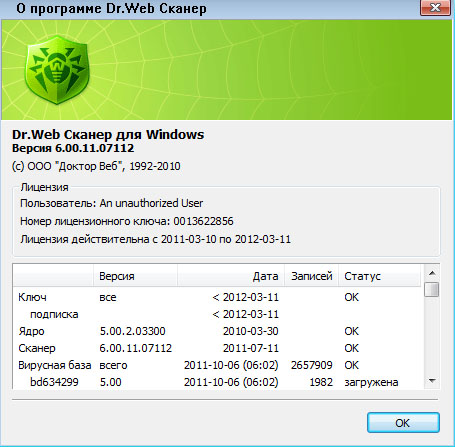Click the 6.00.11.07112 value in Сканер row
This screenshot has width=455, height=447.
(136, 348)
